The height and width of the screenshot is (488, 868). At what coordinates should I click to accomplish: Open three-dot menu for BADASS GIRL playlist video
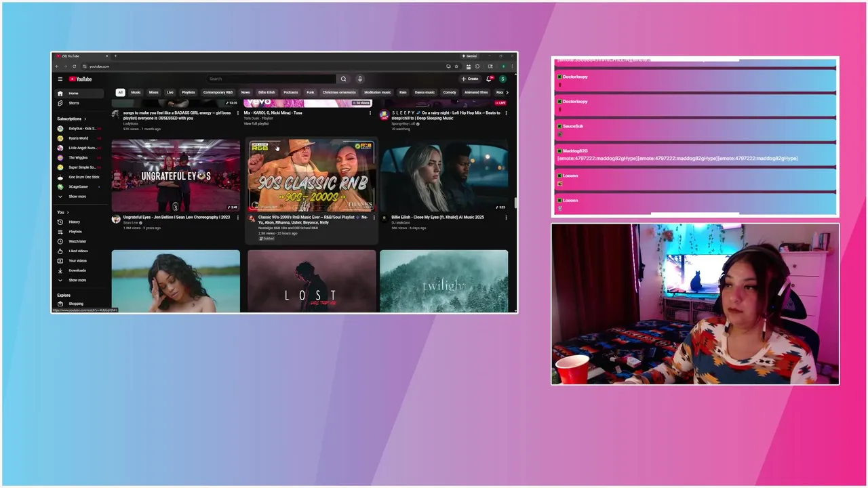pyautogui.click(x=237, y=113)
